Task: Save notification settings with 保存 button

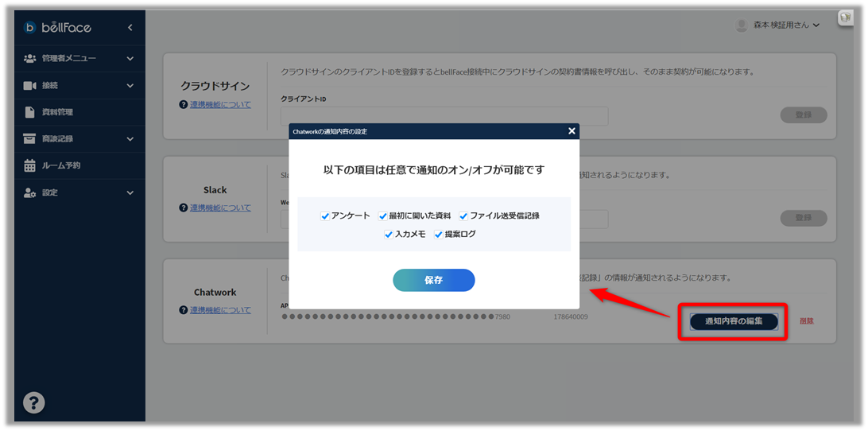Action: click(x=434, y=281)
